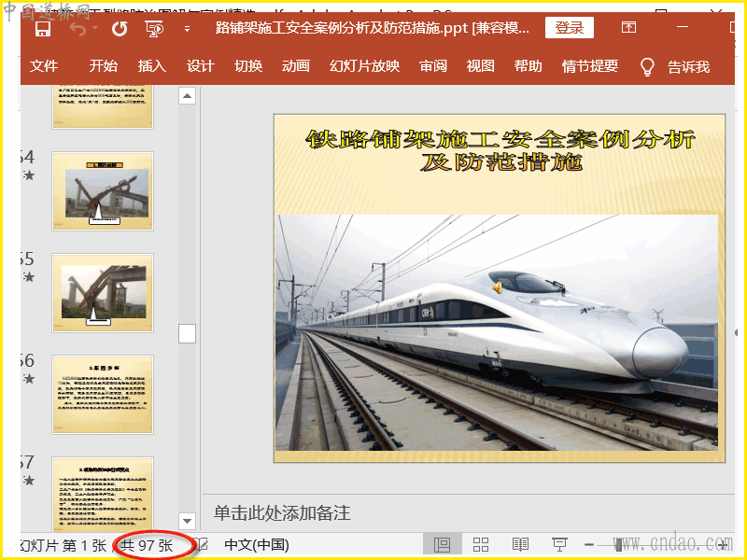The height and width of the screenshot is (560, 747).
Task: Click the redo/repeat arrow icon
Action: (x=120, y=29)
